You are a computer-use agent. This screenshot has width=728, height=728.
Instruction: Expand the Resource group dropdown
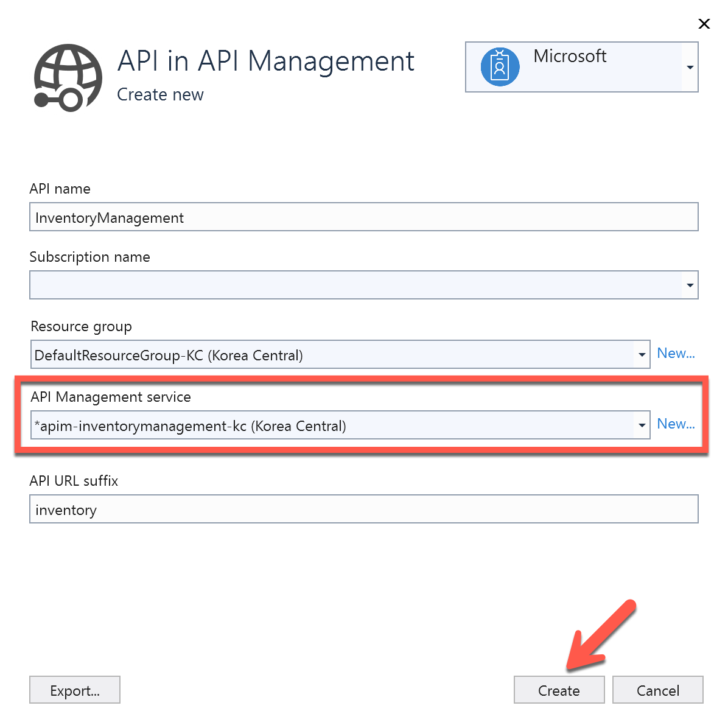(642, 354)
